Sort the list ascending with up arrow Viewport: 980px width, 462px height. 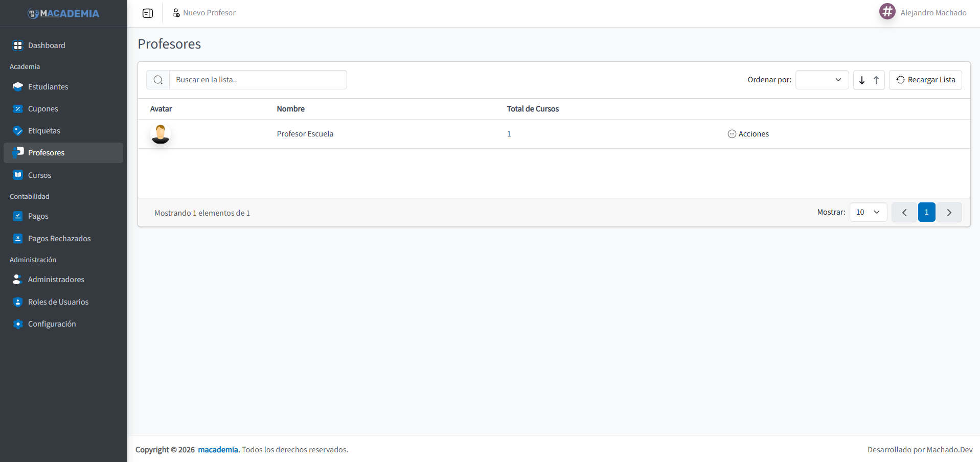[x=875, y=80]
